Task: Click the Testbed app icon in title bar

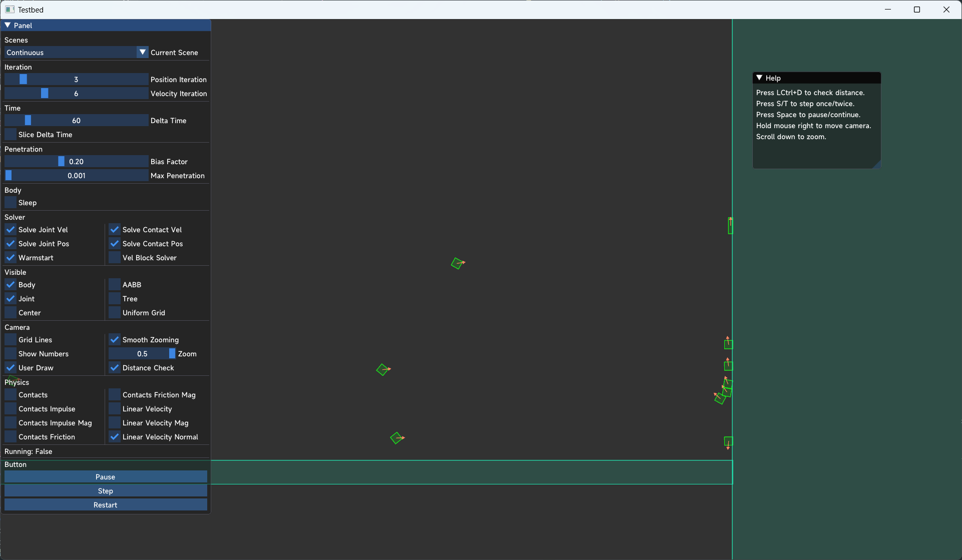Action: click(x=10, y=10)
